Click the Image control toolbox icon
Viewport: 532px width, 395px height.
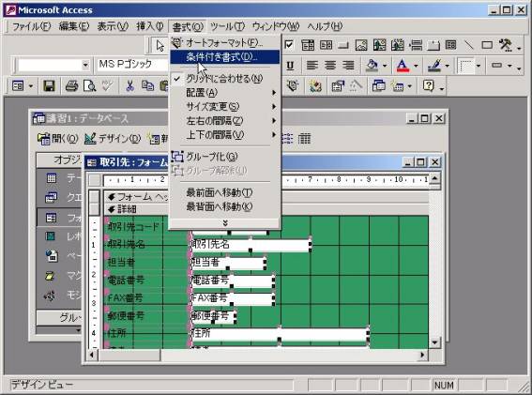point(361,44)
